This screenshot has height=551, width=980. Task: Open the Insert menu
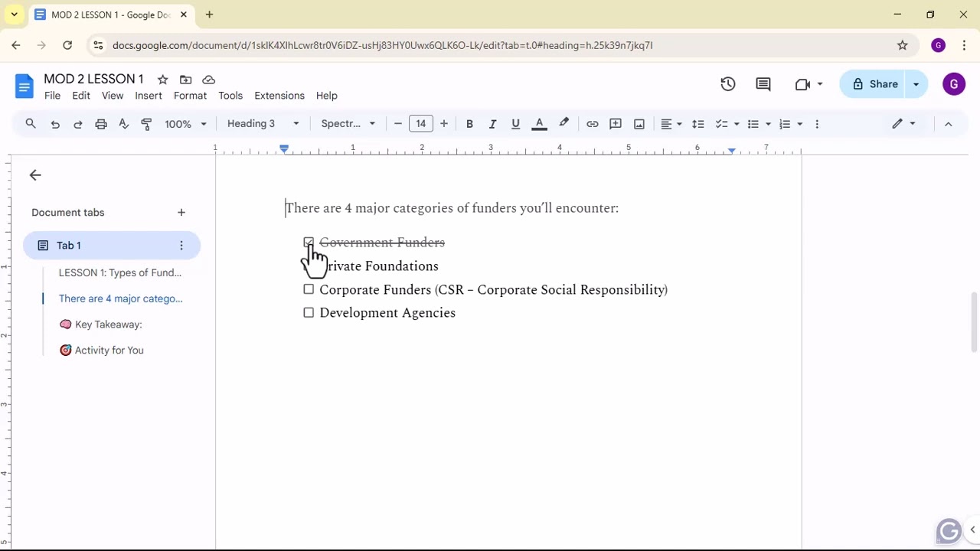point(149,96)
